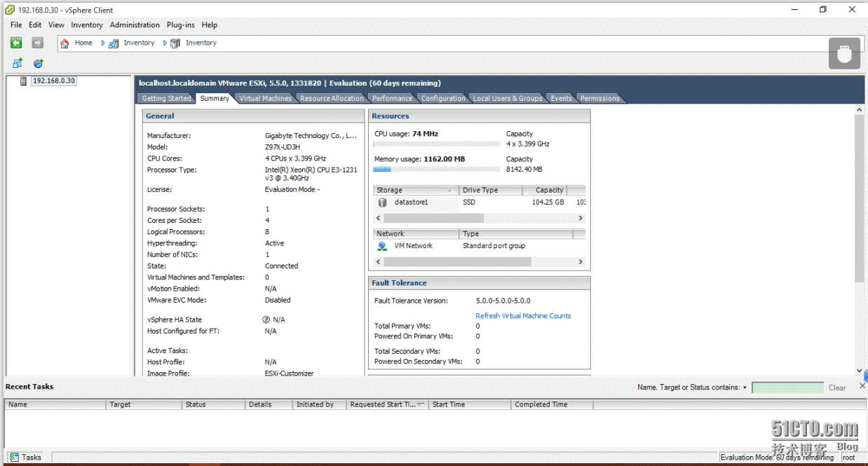Screen dimensions: 868x466
Task: Click the datastore1 disk icon
Action: [382, 203]
